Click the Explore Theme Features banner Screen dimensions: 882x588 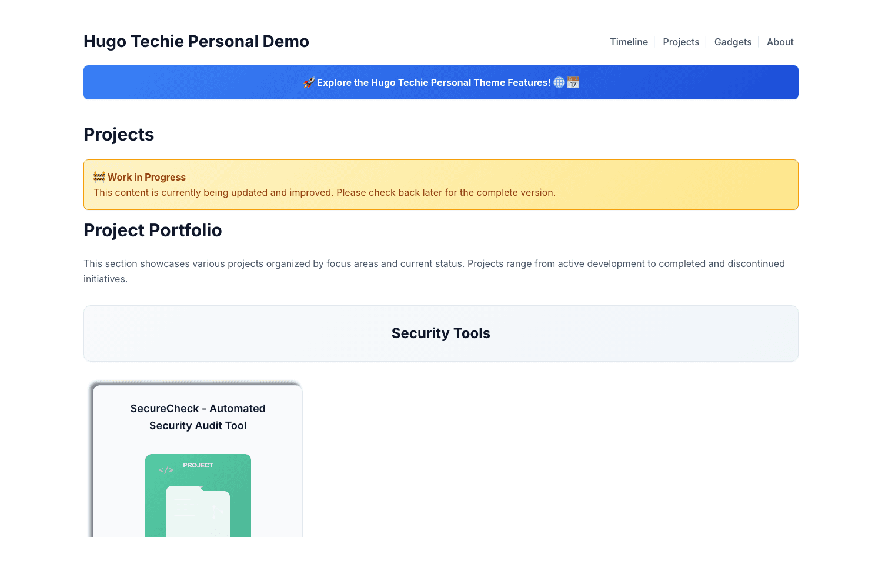441,82
